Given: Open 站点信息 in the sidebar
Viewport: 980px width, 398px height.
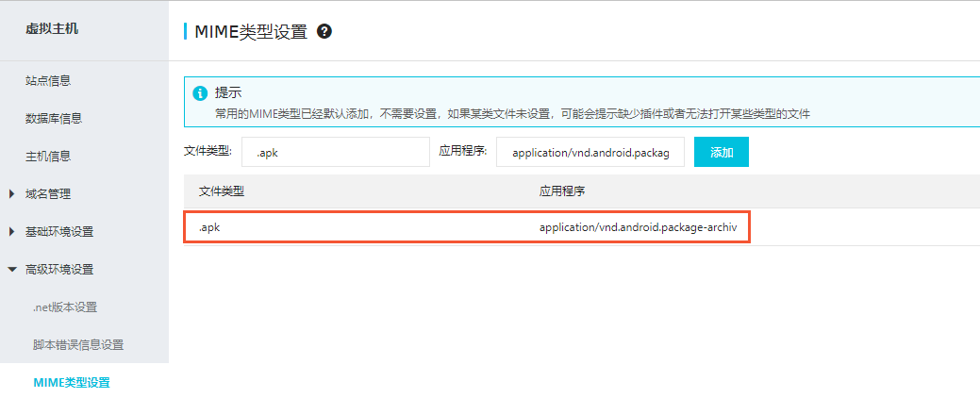Looking at the screenshot, I should click(48, 81).
